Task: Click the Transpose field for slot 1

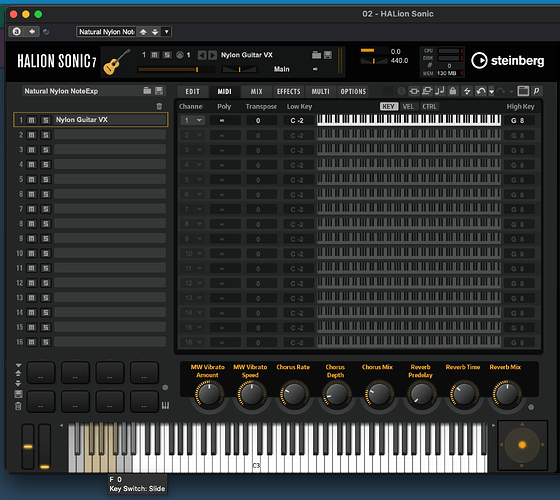Action: 261,120
